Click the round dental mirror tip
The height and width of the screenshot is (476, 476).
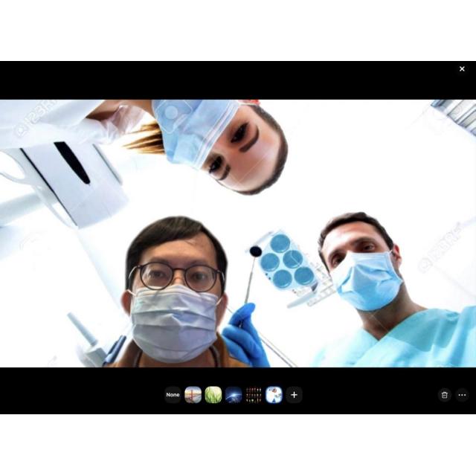point(255,251)
